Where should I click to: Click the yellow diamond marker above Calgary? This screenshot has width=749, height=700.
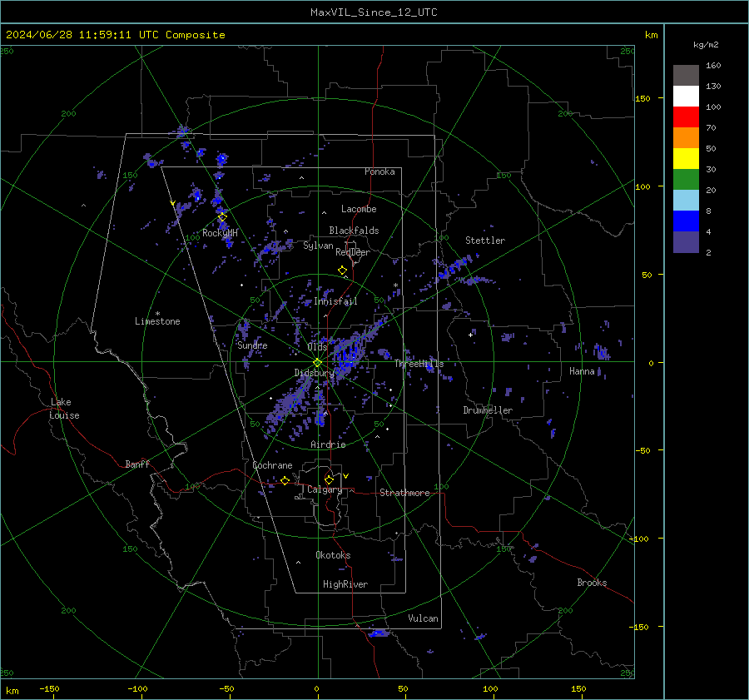coord(329,479)
